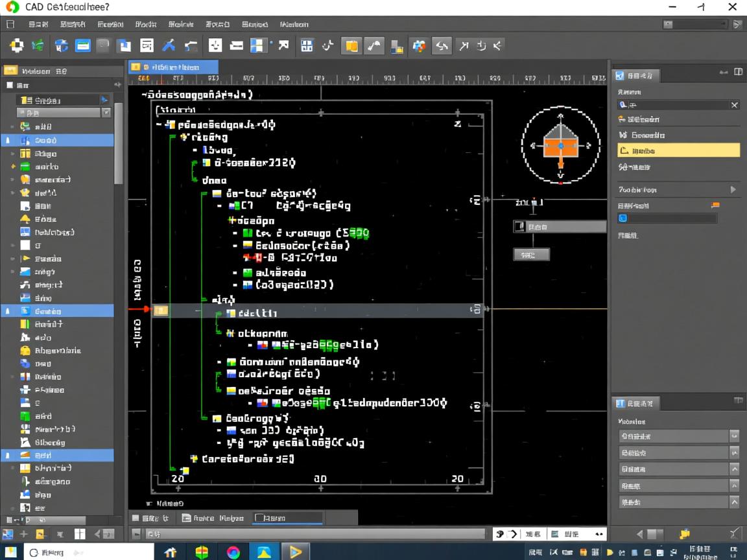The height and width of the screenshot is (560, 747).
Task: Click the blue grid layout toolbar icon
Action: coord(258,45)
